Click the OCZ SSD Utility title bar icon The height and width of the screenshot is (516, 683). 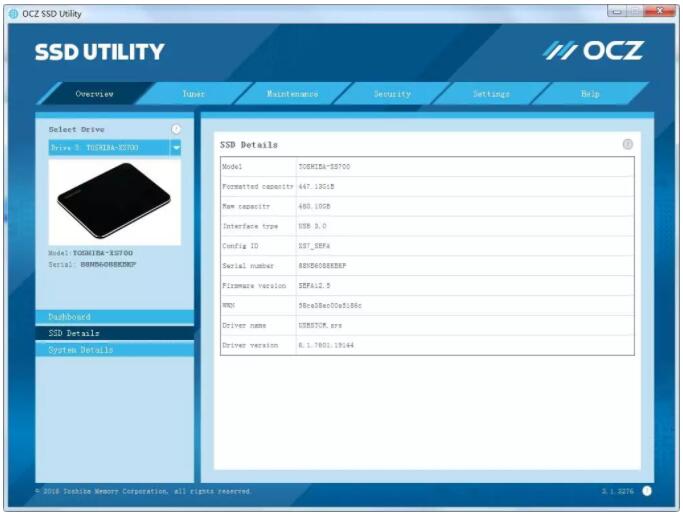click(13, 13)
